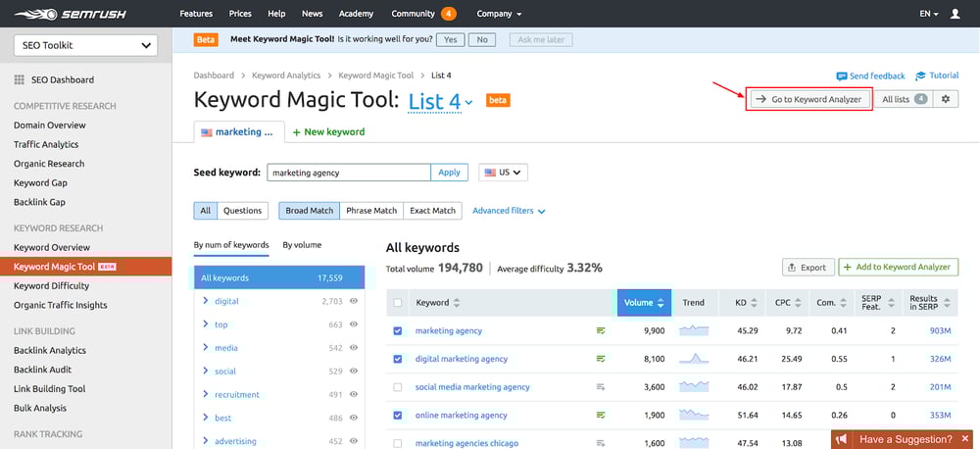
Task: Sort by CPC column arrows
Action: point(798,303)
